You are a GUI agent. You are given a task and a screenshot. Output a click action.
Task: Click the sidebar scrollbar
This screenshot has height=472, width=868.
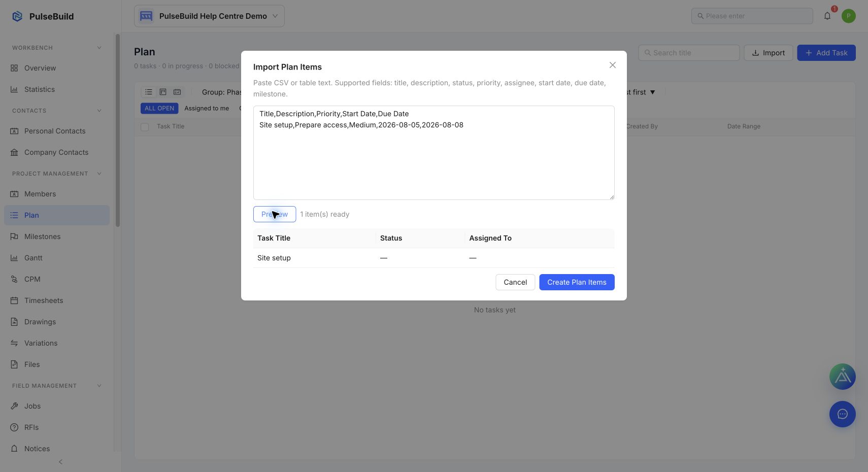coord(118,130)
